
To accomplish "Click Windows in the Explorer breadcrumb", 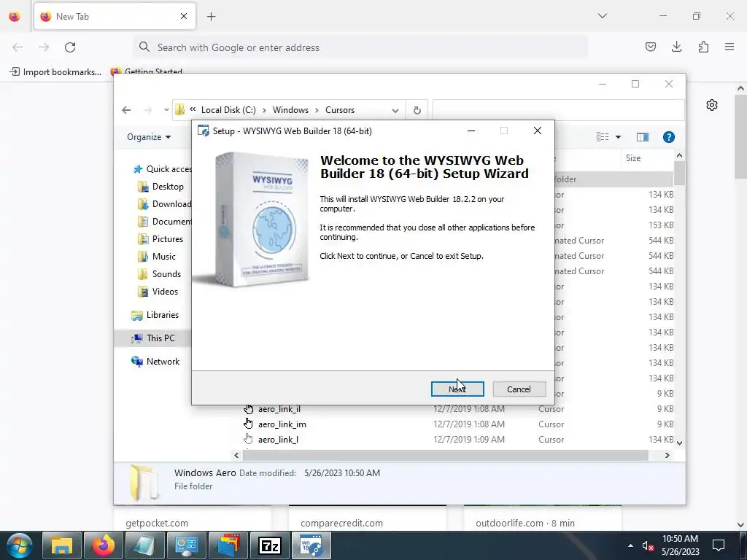I will (x=290, y=110).
